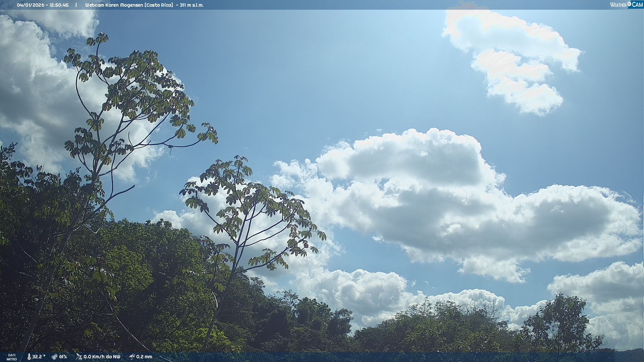This screenshot has width=644, height=362.
Task: Click the thermometer temperature icon
Action: [29, 357]
